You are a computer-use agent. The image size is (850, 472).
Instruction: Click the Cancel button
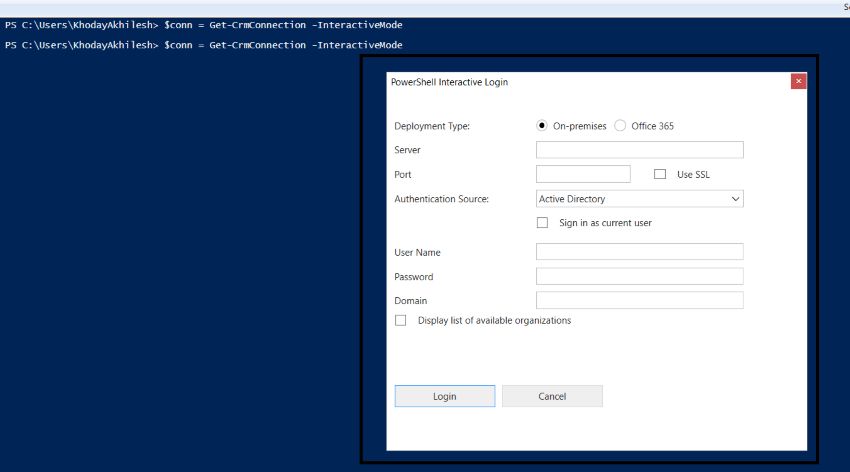pos(552,396)
